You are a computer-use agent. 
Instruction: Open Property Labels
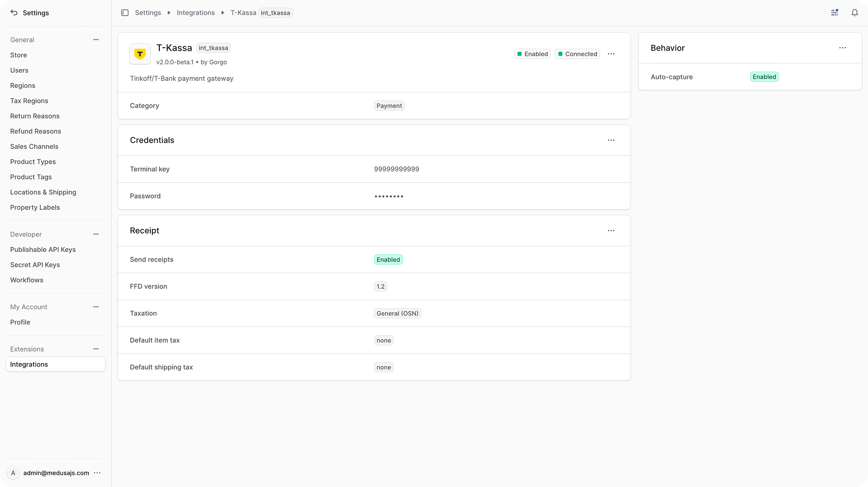(55, 207)
